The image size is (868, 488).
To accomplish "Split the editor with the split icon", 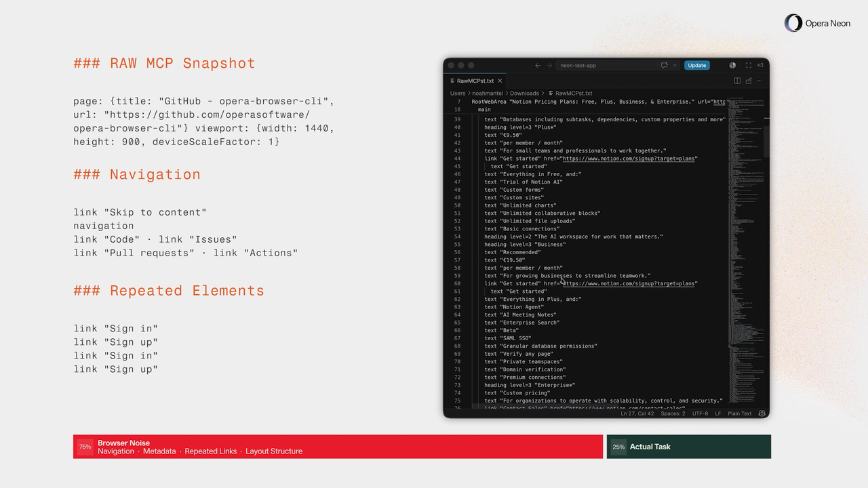I will point(737,81).
